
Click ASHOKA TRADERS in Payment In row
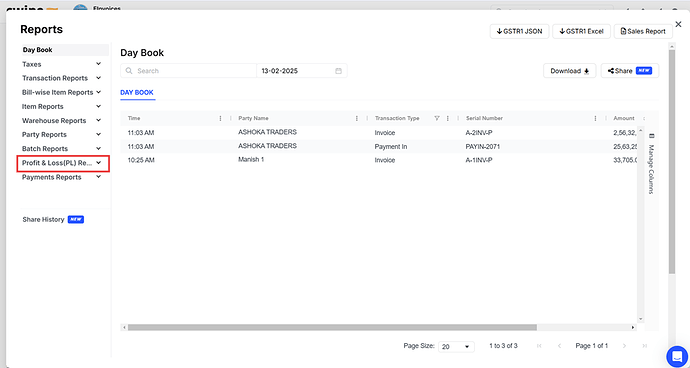(267, 145)
